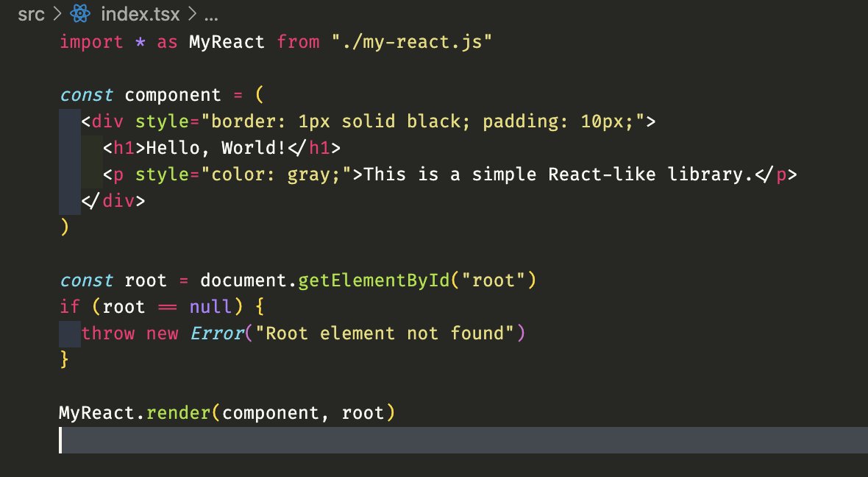Click the "./my-react.js" import path string

click(412, 42)
